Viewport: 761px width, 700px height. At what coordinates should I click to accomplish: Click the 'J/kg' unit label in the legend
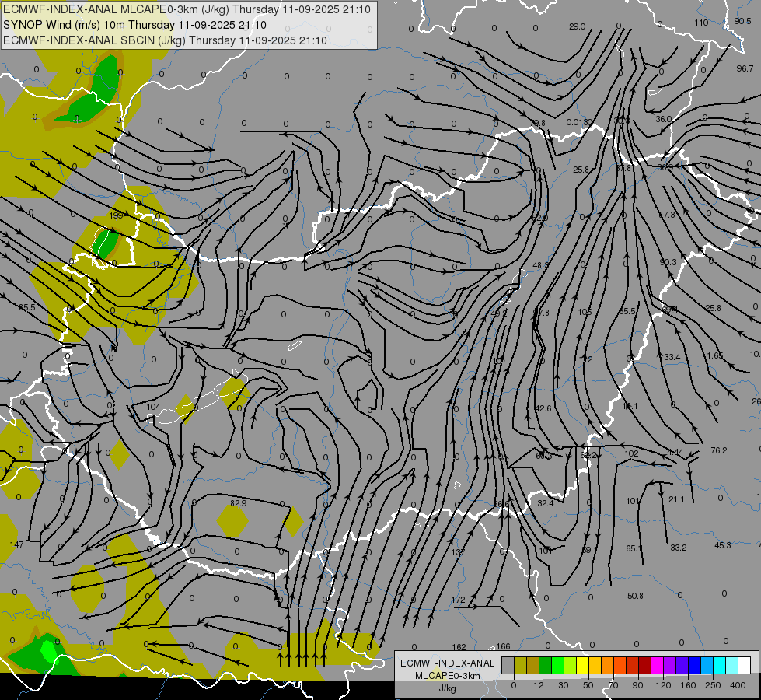(x=448, y=688)
